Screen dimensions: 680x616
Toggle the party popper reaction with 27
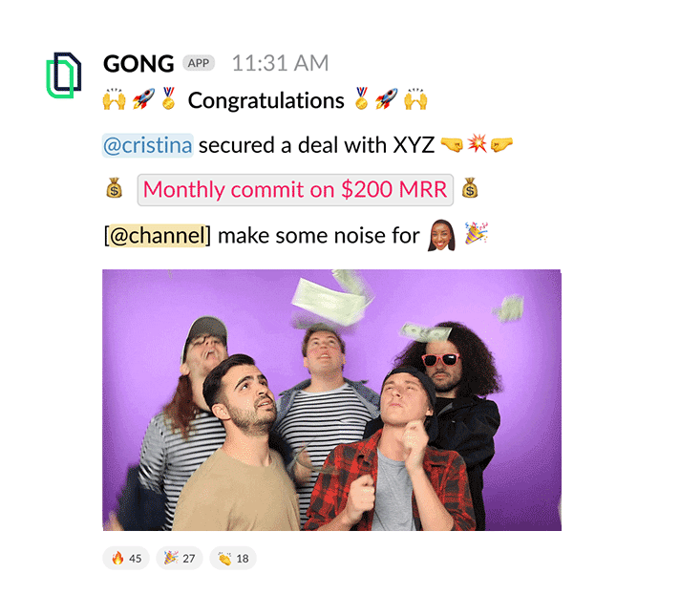coord(180,558)
